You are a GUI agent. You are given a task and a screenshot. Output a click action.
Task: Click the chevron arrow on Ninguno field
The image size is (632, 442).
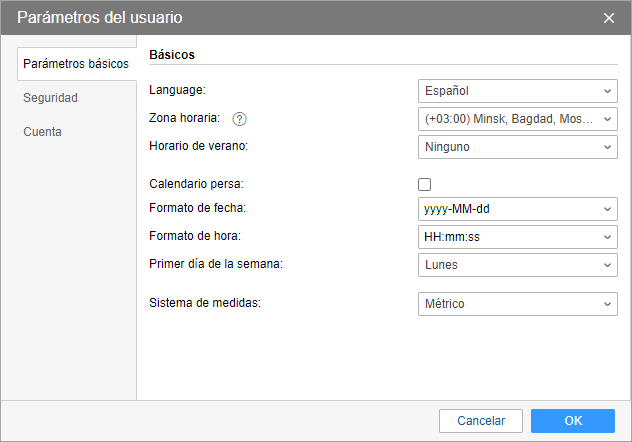(x=608, y=147)
